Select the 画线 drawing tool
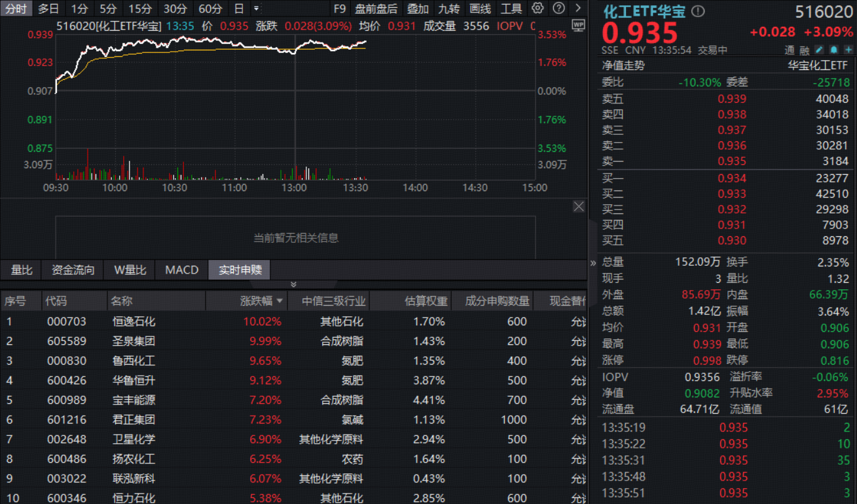Screen dimensions: 857x504 (x=481, y=9)
